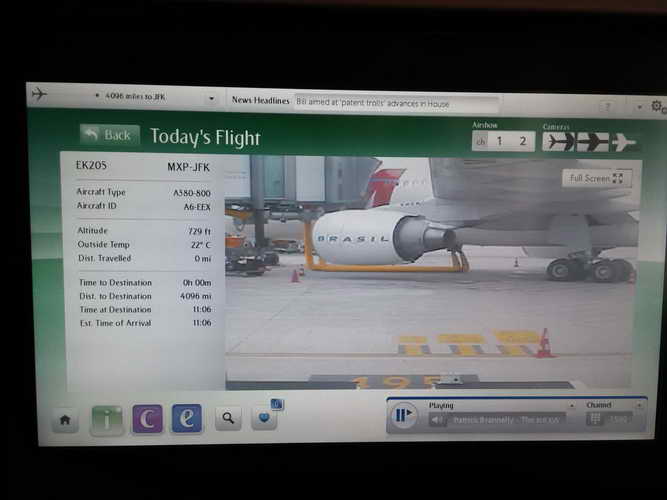Click the 'News Headlines' label
Viewport: 667px width, 500px height.
coord(260,100)
